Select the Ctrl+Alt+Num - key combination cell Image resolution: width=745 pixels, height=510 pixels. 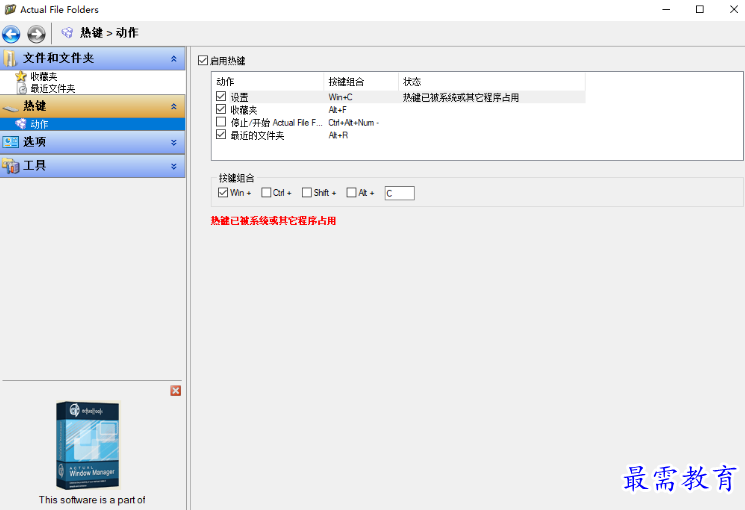coord(354,123)
